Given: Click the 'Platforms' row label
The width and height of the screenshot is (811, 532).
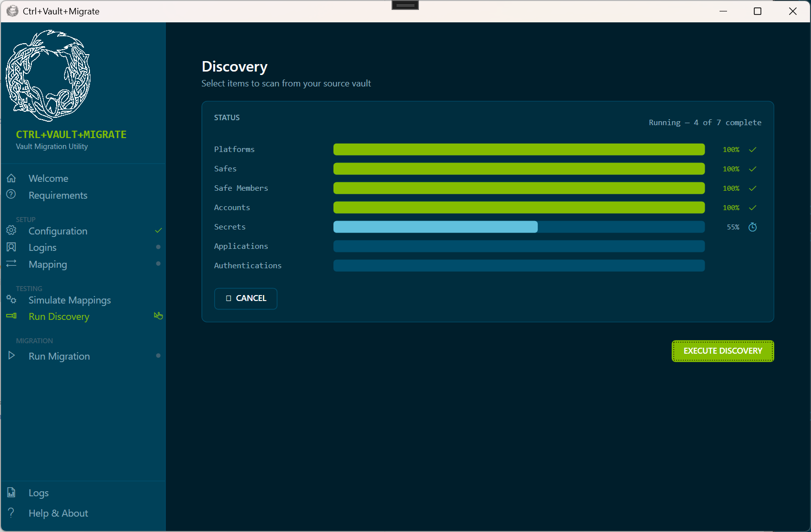Looking at the screenshot, I should (234, 150).
